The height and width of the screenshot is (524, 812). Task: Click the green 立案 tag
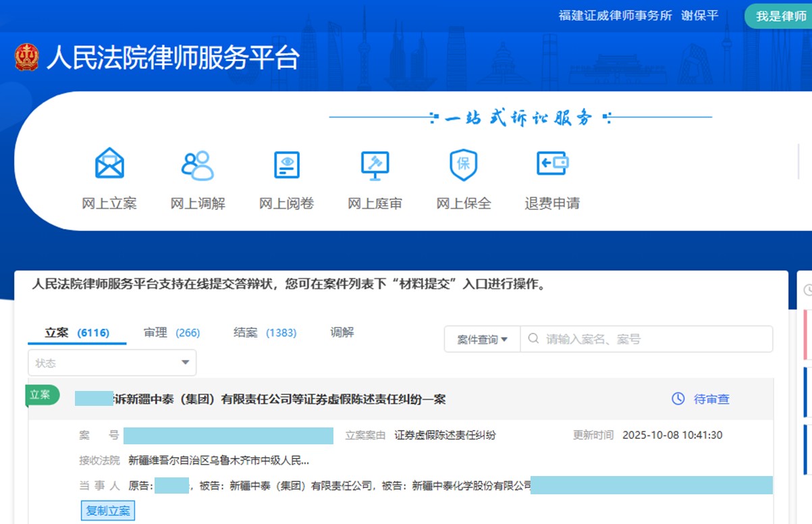tap(42, 396)
